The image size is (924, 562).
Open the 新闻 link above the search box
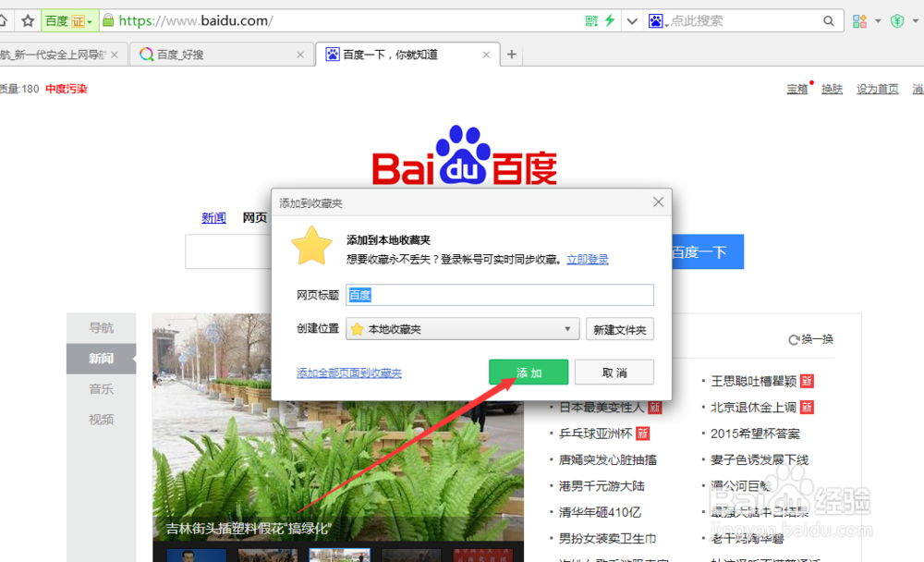coord(213,218)
